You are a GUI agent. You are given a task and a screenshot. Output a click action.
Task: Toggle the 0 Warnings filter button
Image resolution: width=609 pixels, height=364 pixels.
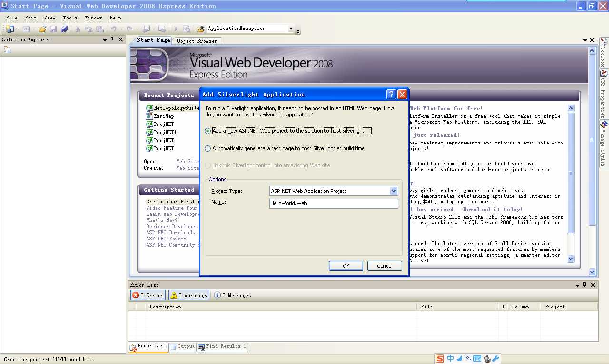click(189, 295)
